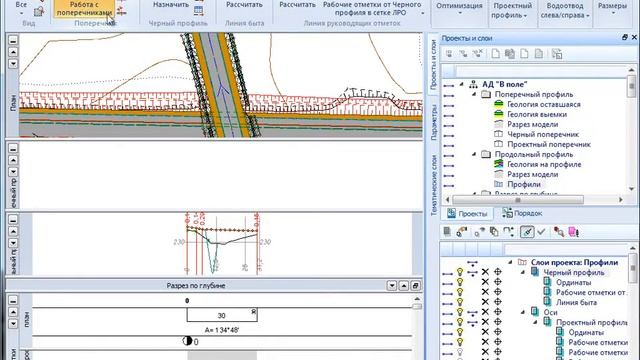Click the X icon in Линия быта row
The height and width of the screenshot is (360, 640).
click(485, 302)
